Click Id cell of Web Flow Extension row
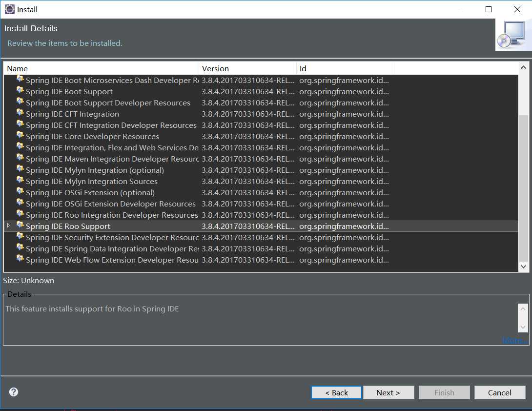 coord(344,260)
